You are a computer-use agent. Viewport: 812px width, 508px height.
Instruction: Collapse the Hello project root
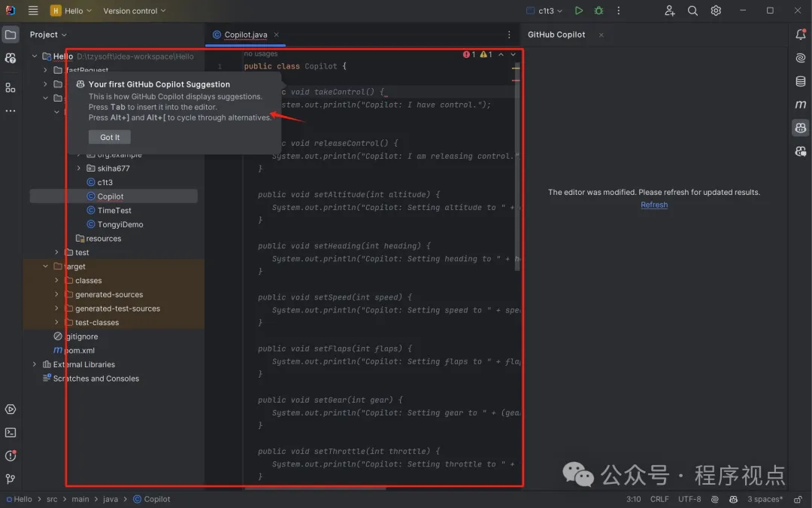point(34,56)
